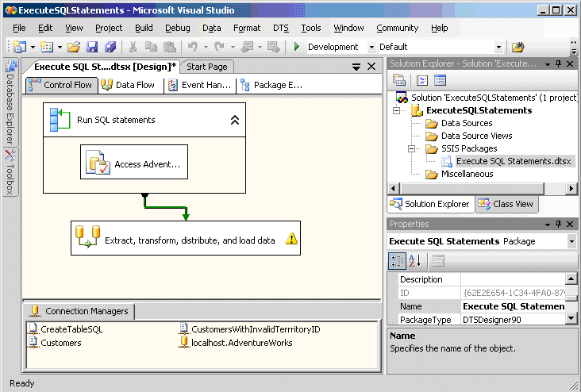The image size is (581, 392).
Task: Open the File menu
Action: point(19,28)
